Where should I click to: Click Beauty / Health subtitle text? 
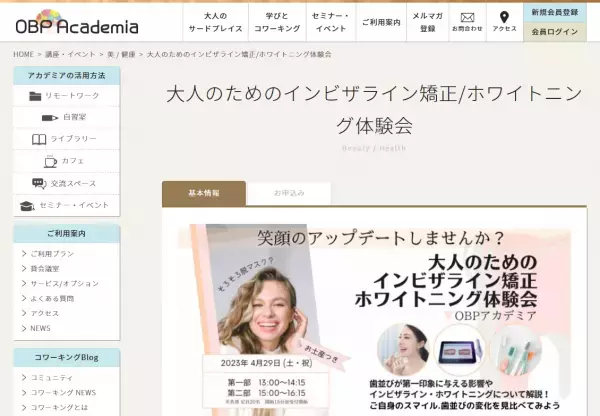click(x=374, y=148)
